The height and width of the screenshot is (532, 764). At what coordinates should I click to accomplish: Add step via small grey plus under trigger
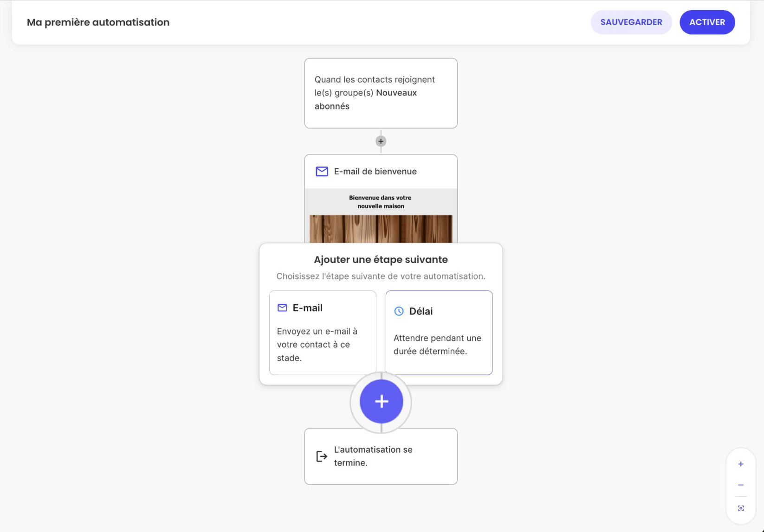(x=381, y=141)
